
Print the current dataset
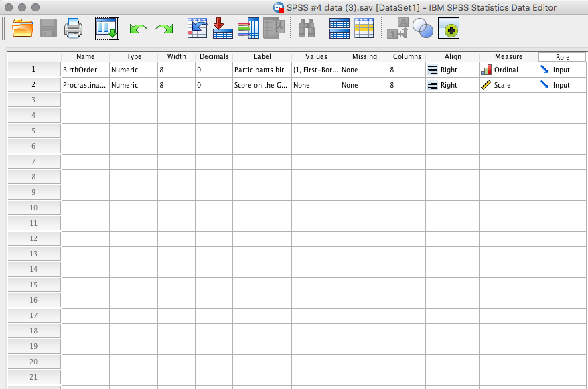tap(73, 29)
